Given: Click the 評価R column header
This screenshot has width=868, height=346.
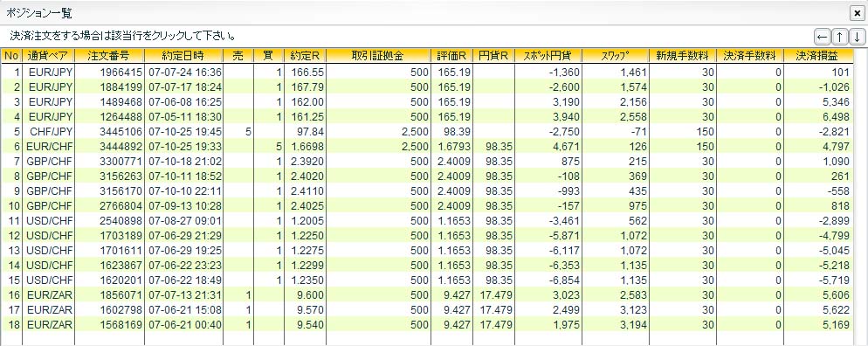Looking at the screenshot, I should pos(451,55).
